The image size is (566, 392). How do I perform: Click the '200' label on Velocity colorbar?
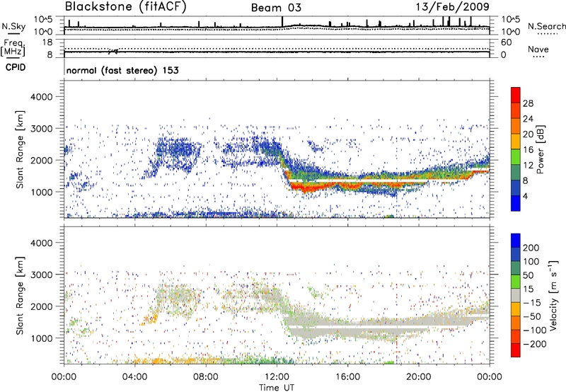pos(531,248)
